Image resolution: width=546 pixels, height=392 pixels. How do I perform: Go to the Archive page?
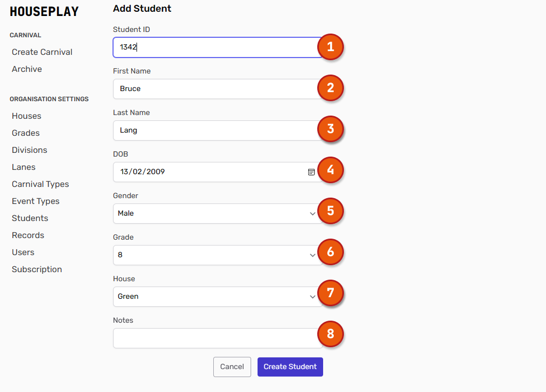[x=27, y=69]
